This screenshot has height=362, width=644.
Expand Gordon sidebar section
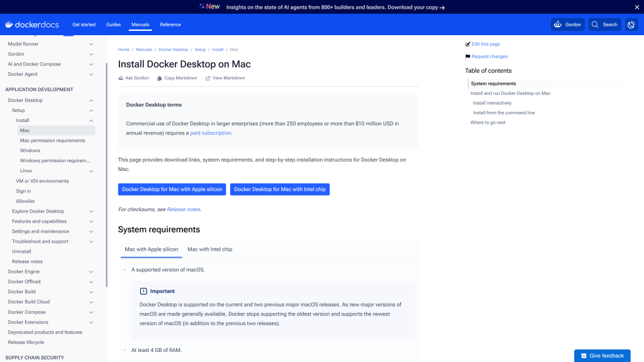tap(91, 54)
